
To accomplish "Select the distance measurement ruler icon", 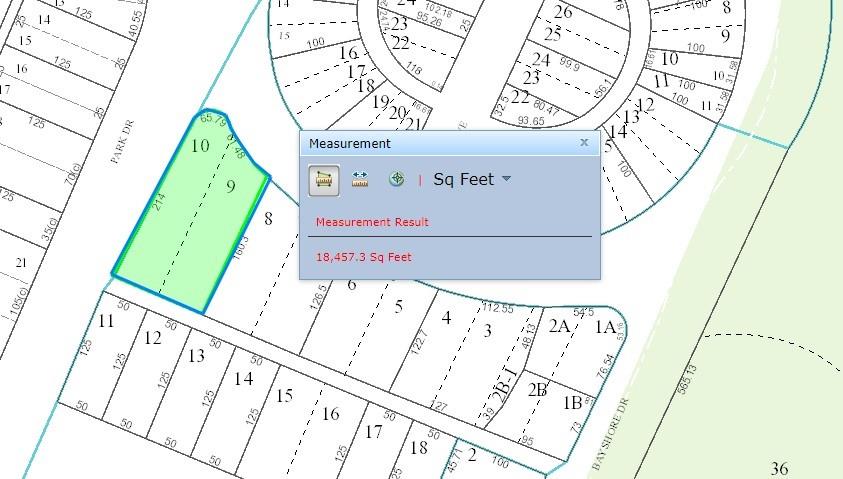I will pos(360,179).
